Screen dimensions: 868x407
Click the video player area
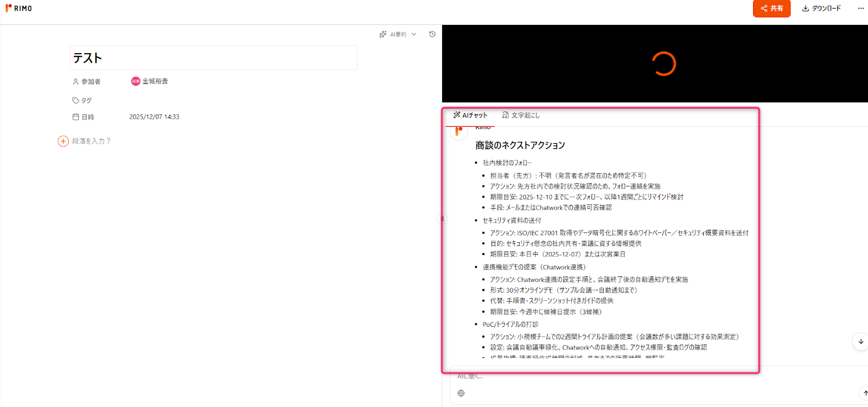[655, 64]
